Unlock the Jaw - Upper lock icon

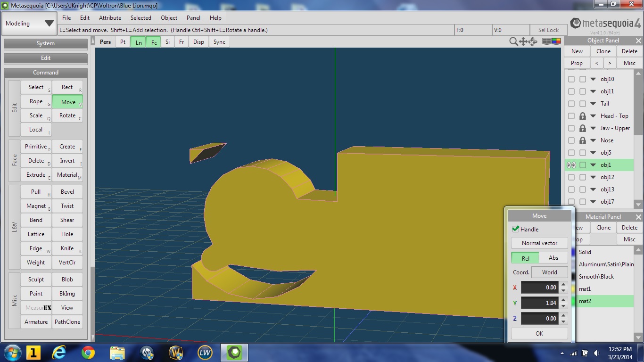coord(583,128)
